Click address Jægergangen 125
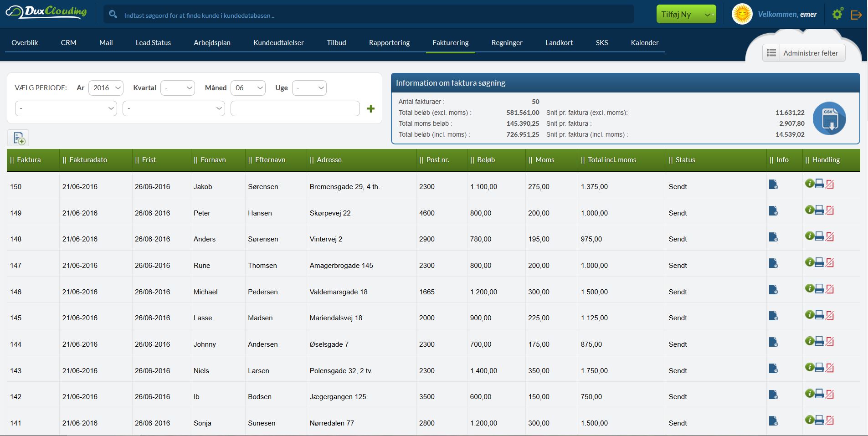This screenshot has width=868, height=436. point(338,396)
